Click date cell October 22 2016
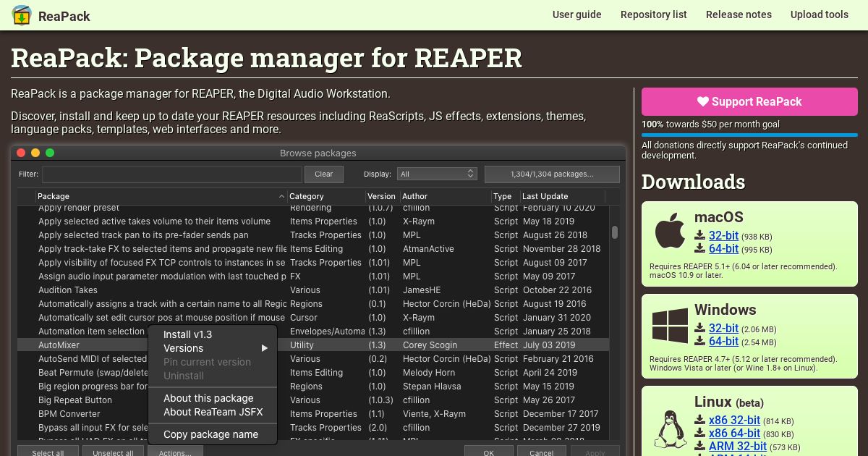Viewport: 868px width, 456px height. click(x=557, y=290)
